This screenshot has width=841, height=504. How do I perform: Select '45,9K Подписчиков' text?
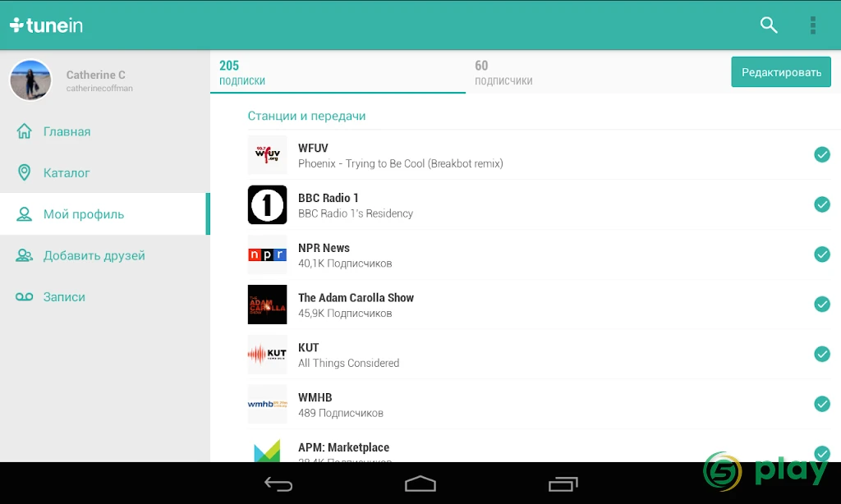[345, 313]
